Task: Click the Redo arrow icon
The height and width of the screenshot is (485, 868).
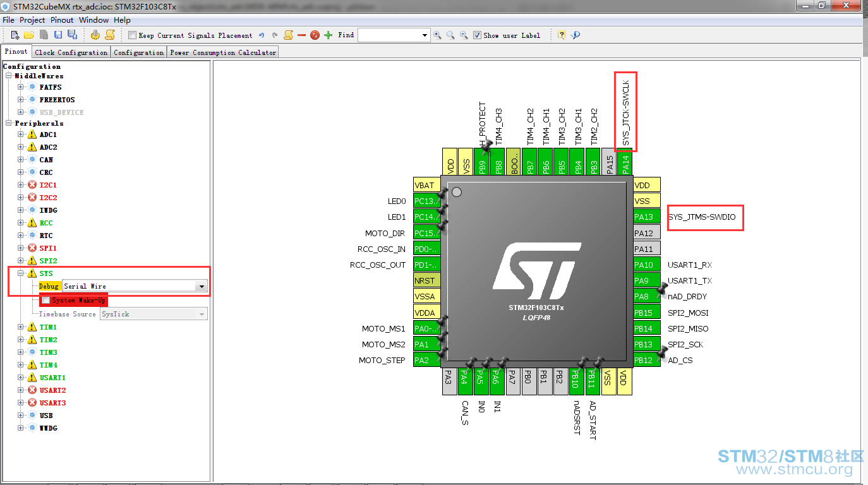Action: (275, 35)
